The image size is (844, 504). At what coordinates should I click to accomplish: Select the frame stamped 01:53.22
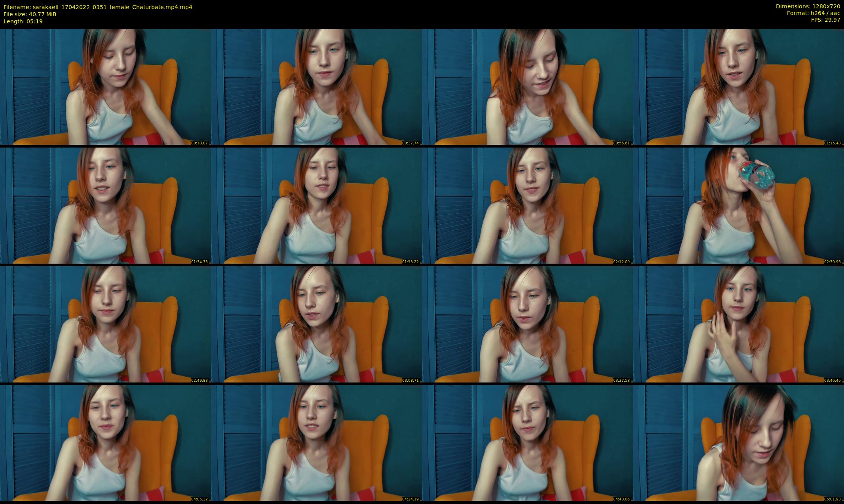pyautogui.click(x=316, y=206)
